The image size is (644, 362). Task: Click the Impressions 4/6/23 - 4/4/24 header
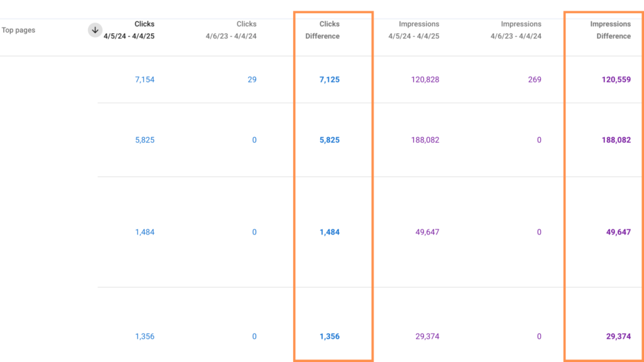coord(516,30)
